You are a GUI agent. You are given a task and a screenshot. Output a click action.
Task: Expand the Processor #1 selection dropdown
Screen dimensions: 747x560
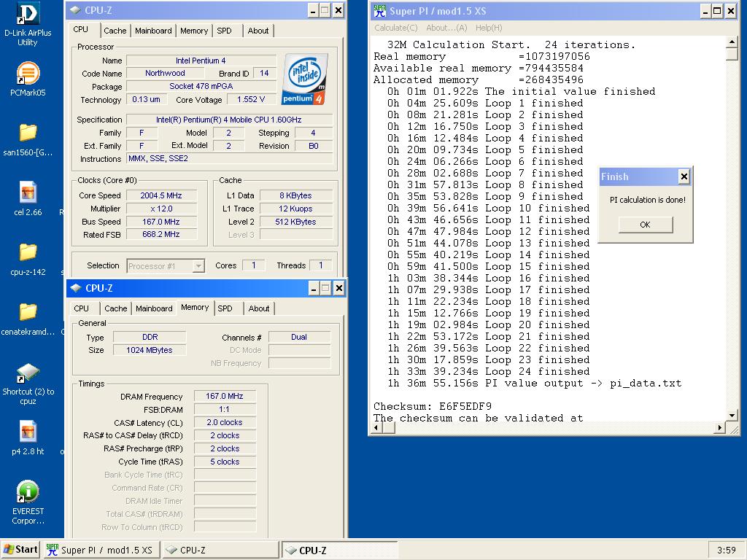(198, 265)
